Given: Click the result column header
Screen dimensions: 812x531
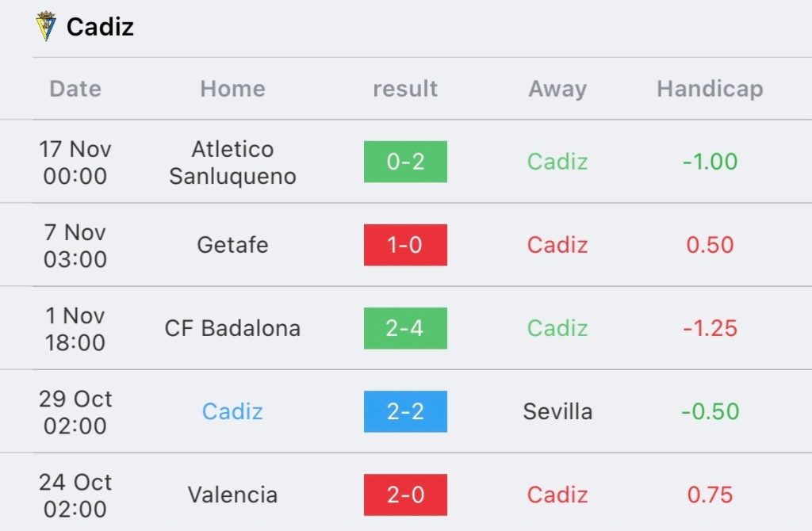Looking at the screenshot, I should (405, 89).
